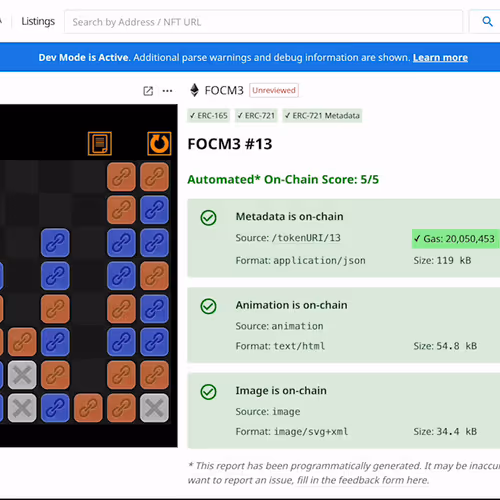Click the ERC-721 Metadata compliance badge
500x500 pixels.
322,116
